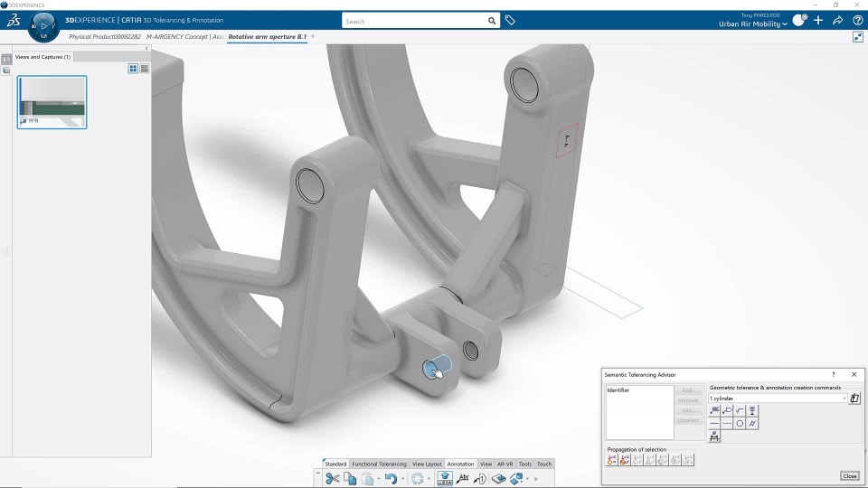Click the share arrow icon
Screen dimensions: 868x488
(x=837, y=21)
